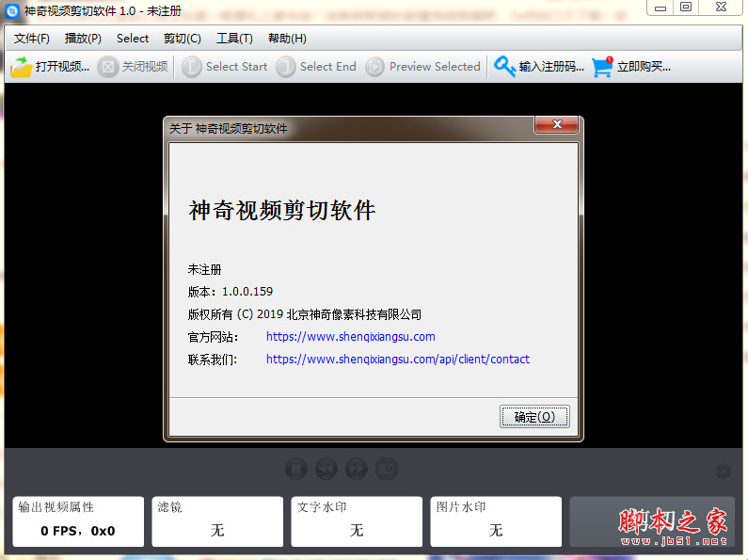Open the 帮助(H) menu
Image resolution: width=748 pixels, height=560 pixels.
pos(287,39)
